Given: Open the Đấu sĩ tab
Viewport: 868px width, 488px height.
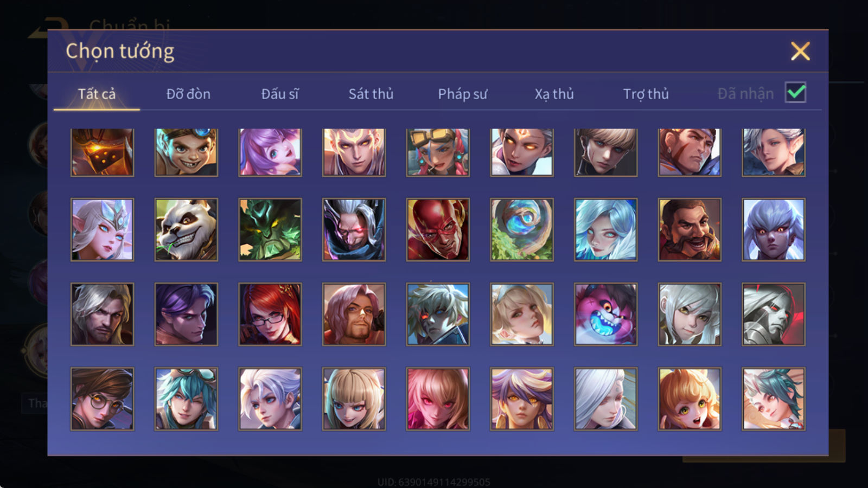Looking at the screenshot, I should 279,94.
